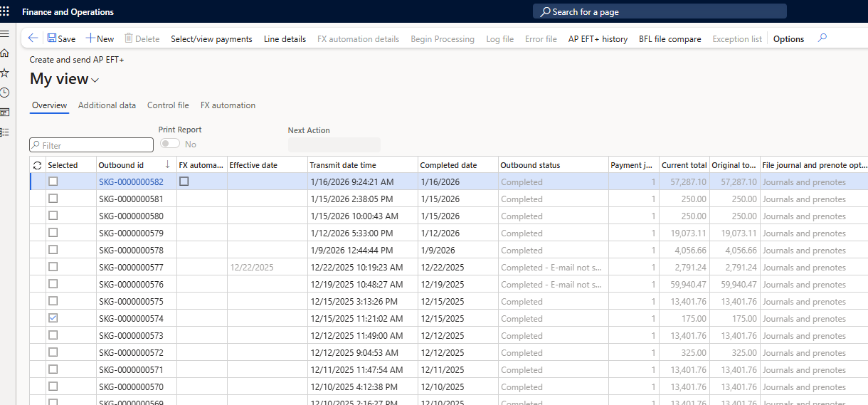This screenshot has height=405, width=868.
Task: Open the app launcher waffle icon
Action: (4, 11)
